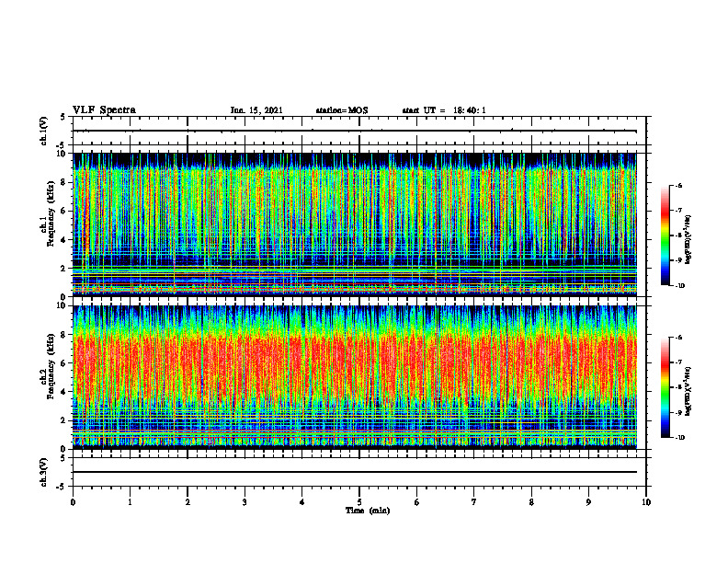Image resolution: width=728 pixels, height=563 pixels.
Task: Click the ch.2 colorbar log(PSD) unit label
Action: pos(688,391)
